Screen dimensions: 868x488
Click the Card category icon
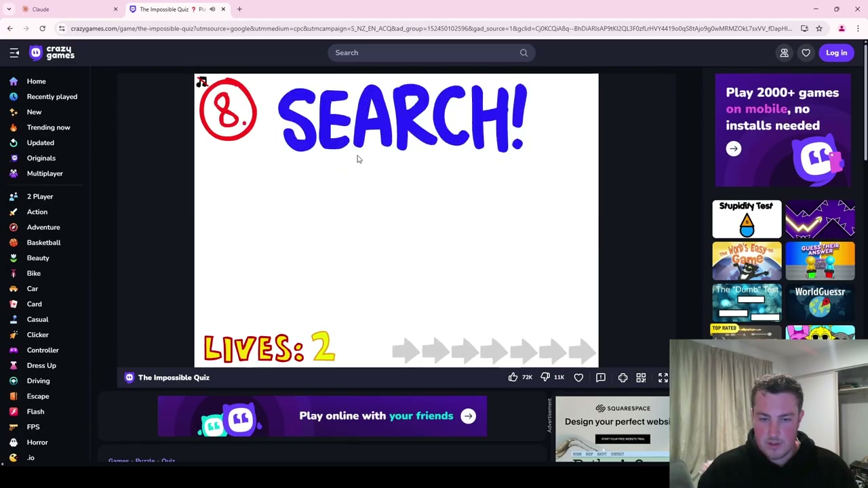14,304
